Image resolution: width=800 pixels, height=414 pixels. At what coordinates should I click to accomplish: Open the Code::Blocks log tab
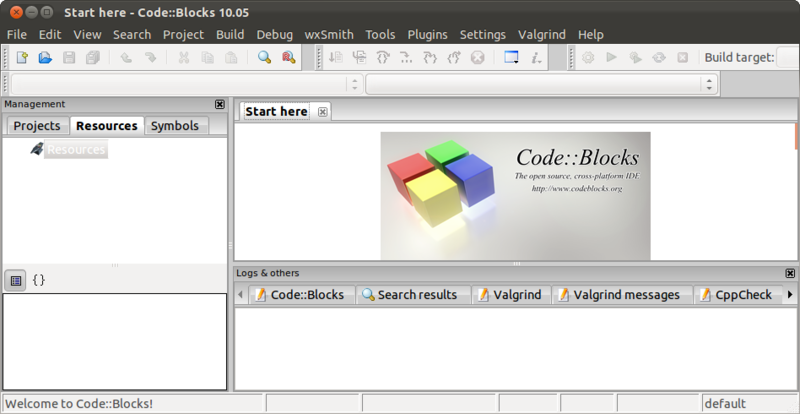tap(302, 295)
